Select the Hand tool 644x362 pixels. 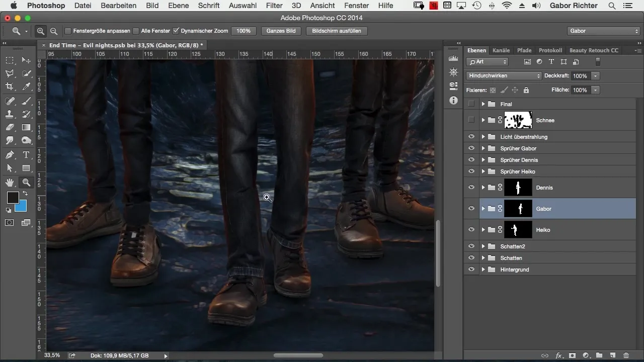click(10, 182)
